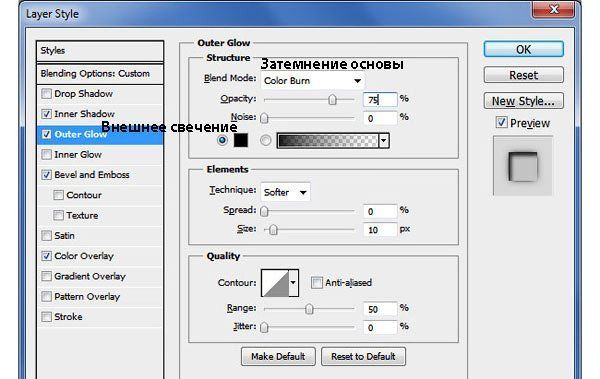Click the Opacity slider handle

click(332, 100)
